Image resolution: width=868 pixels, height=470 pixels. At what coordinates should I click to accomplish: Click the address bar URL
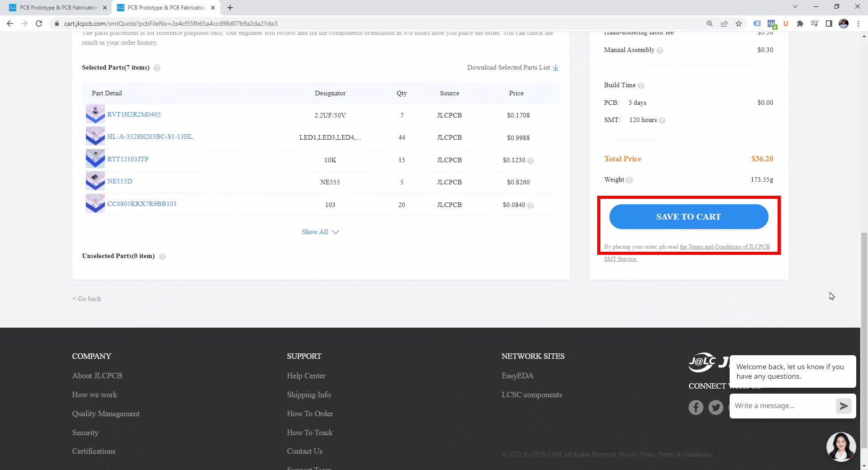pyautogui.click(x=170, y=23)
